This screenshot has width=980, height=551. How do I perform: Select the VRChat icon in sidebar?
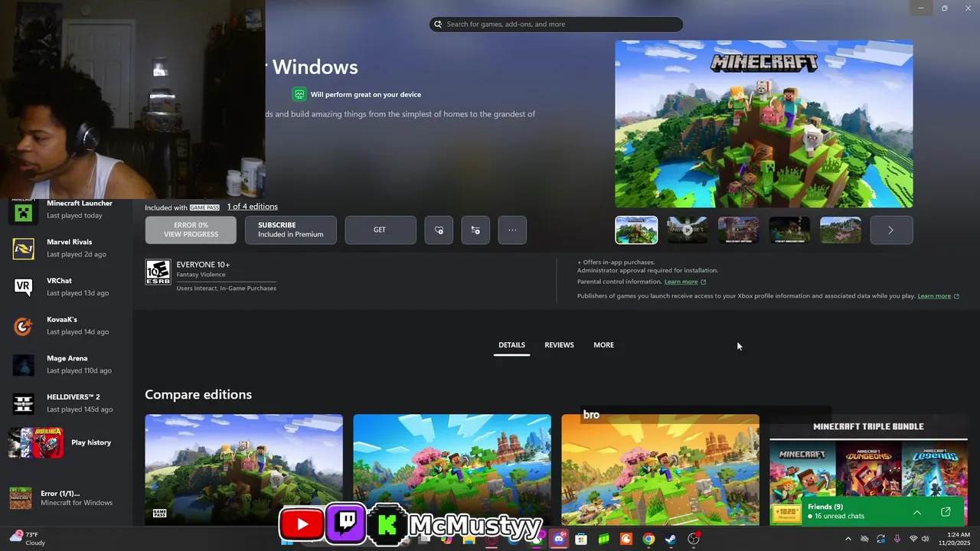(23, 287)
